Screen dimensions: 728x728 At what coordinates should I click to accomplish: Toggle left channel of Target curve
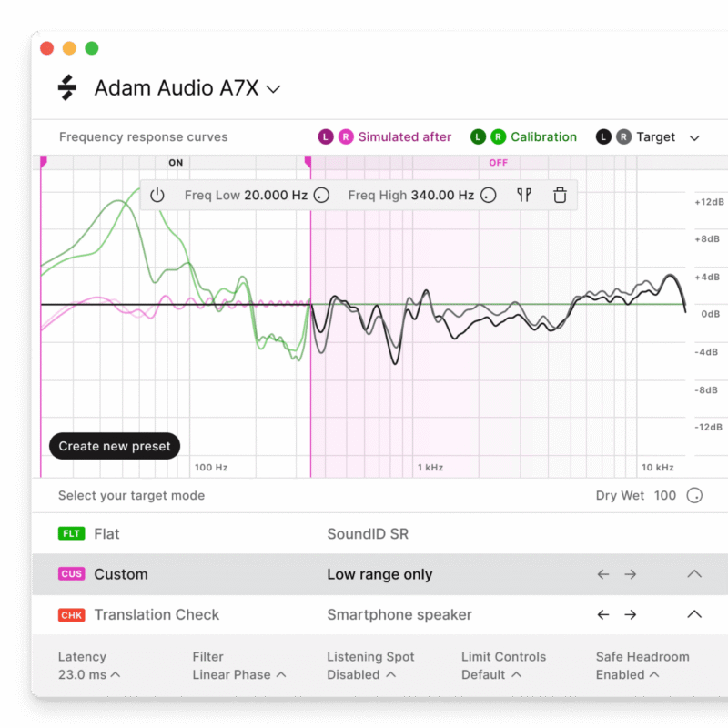click(603, 137)
